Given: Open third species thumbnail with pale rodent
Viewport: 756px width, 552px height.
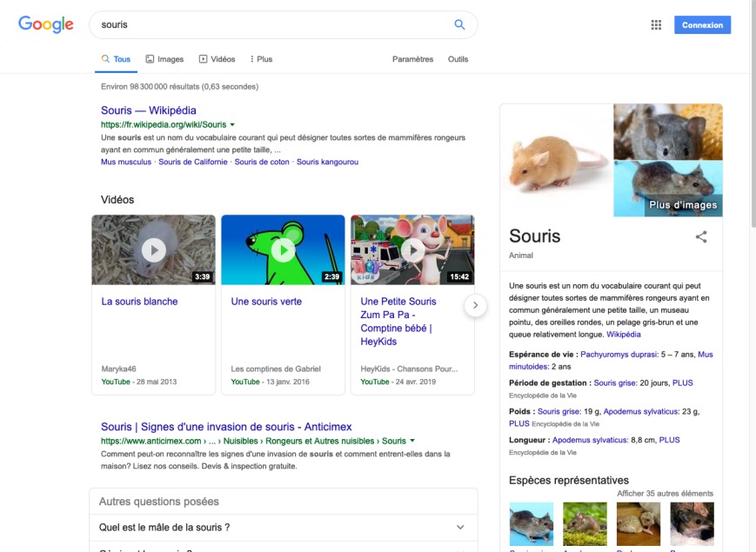Looking at the screenshot, I should coord(639,523).
